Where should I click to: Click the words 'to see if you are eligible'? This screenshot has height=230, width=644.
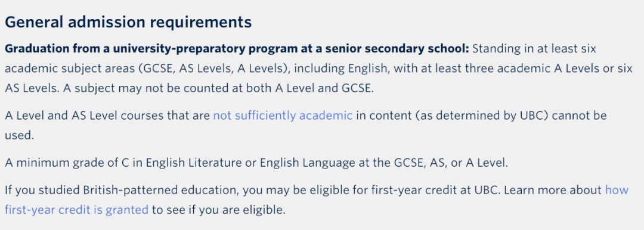pyautogui.click(x=218, y=210)
